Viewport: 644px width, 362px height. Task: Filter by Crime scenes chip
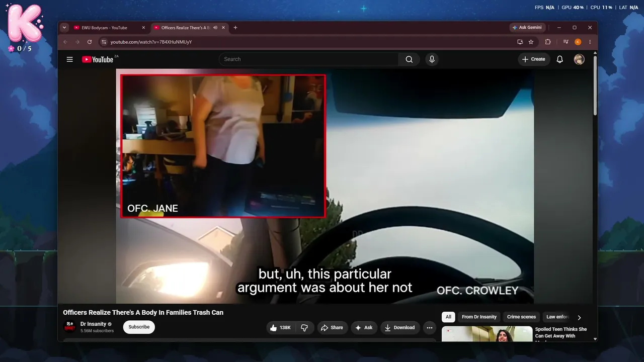(x=521, y=317)
